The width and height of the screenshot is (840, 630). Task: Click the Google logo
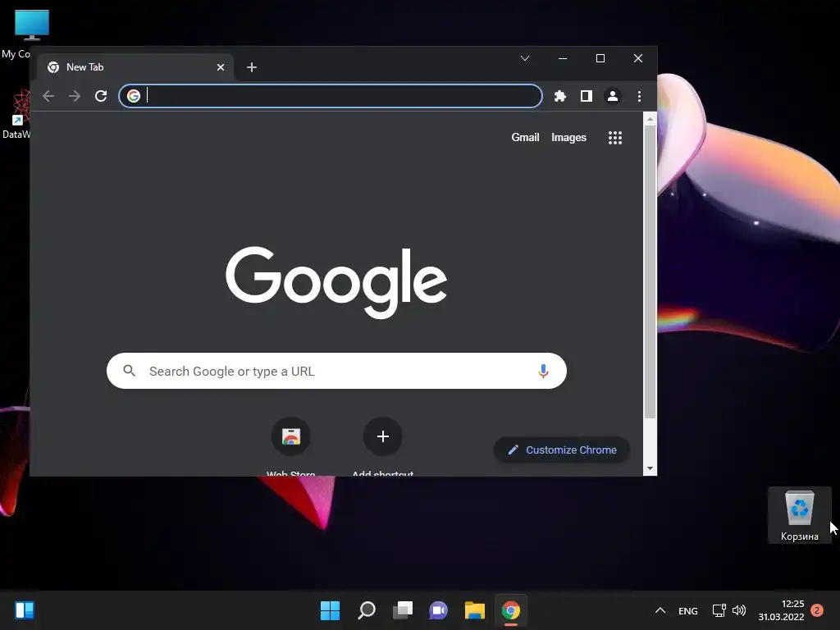click(336, 282)
